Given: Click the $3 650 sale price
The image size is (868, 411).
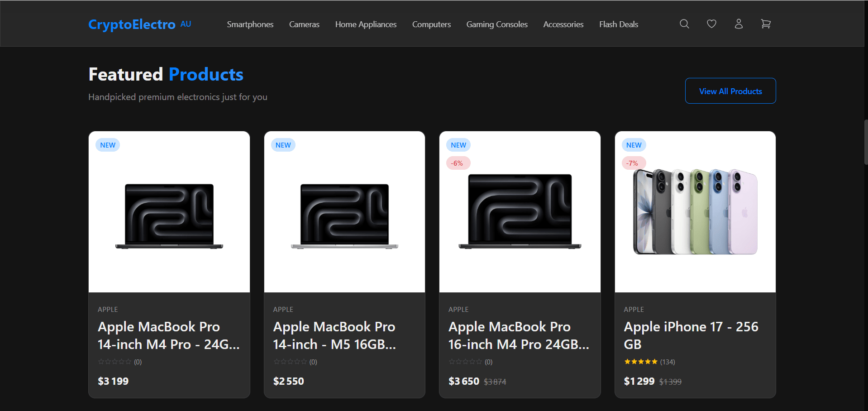Looking at the screenshot, I should 464,381.
